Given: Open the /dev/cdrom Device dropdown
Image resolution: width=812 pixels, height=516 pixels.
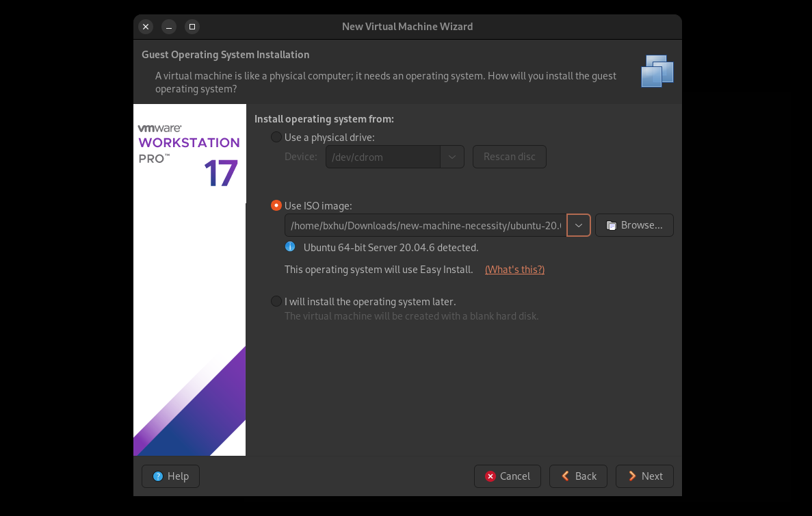Looking at the screenshot, I should 451,157.
